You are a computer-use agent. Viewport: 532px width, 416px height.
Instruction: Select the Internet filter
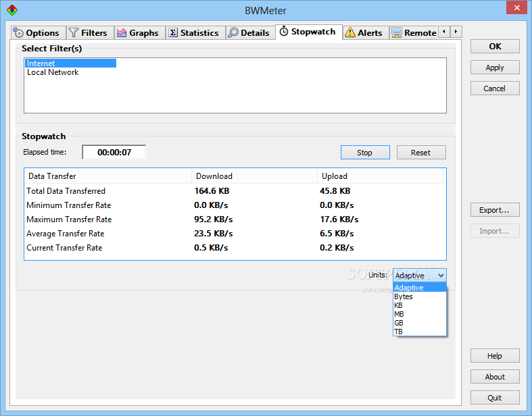(x=70, y=63)
